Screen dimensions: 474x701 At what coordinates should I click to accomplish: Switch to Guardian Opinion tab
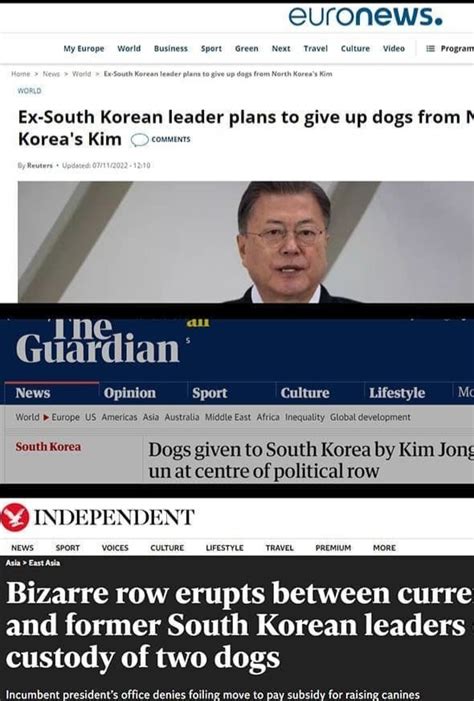pos(130,393)
